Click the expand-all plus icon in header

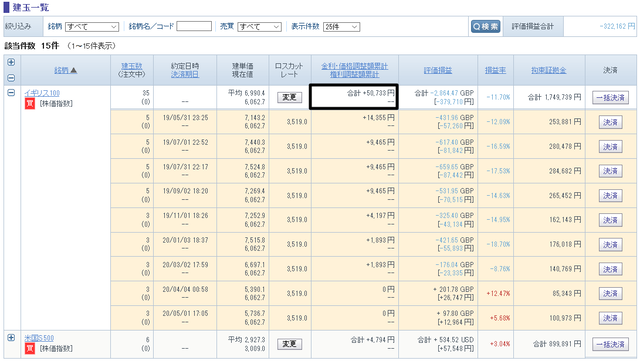click(x=11, y=62)
